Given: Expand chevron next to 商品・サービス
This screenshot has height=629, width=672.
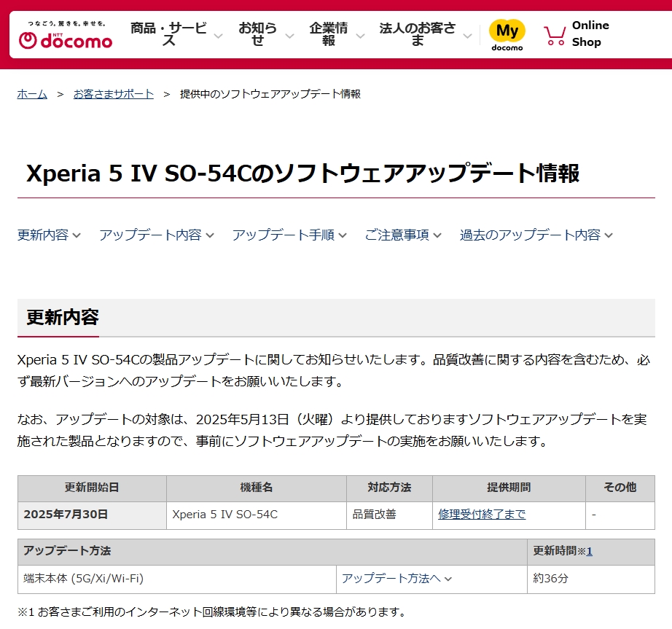Looking at the screenshot, I should point(218,36).
